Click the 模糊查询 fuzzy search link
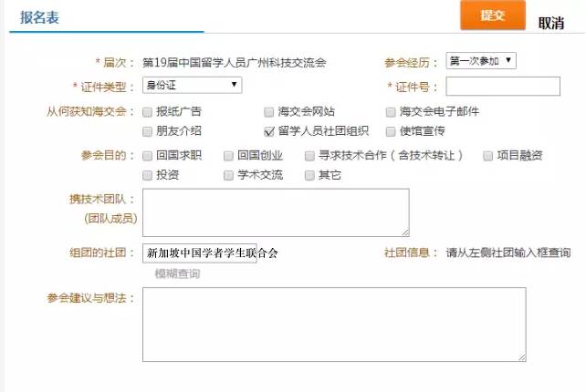Viewport: 586px width, 392px height. click(x=177, y=273)
